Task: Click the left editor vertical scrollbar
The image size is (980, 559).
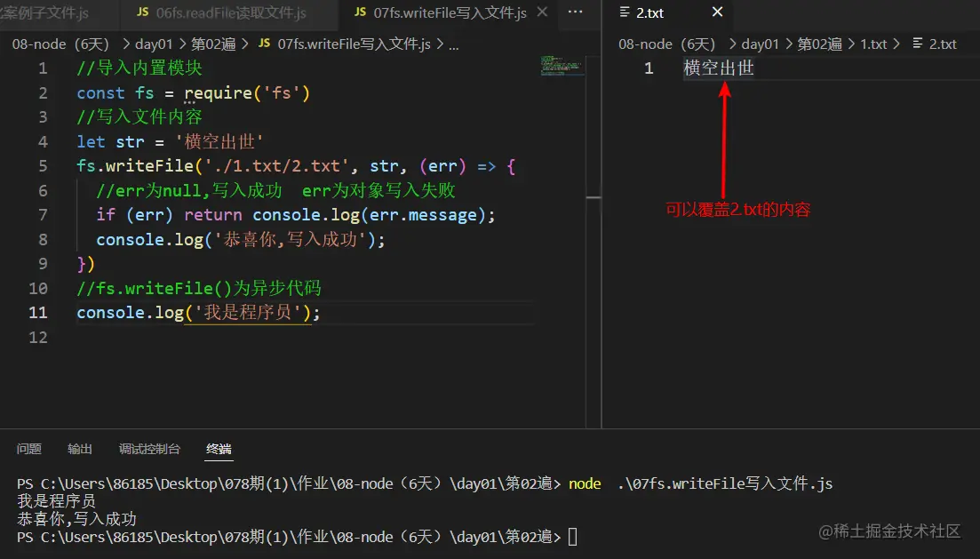Action: pos(594,241)
